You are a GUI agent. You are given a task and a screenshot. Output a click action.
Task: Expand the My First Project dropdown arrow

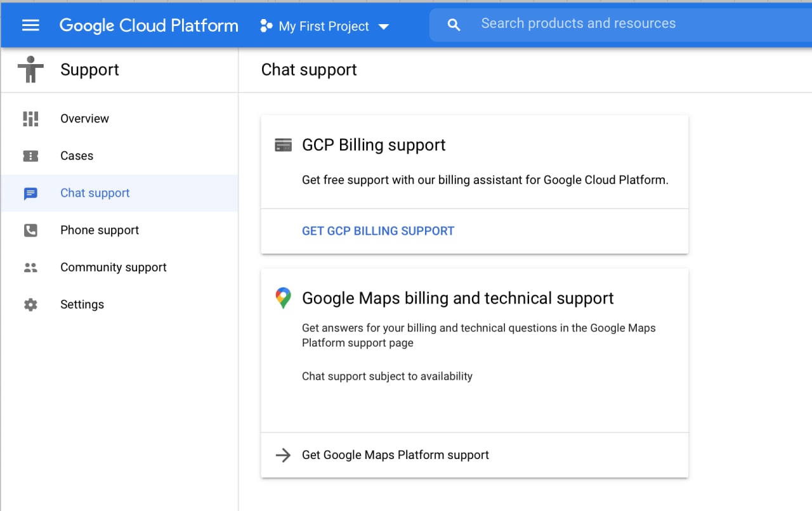[x=383, y=27]
